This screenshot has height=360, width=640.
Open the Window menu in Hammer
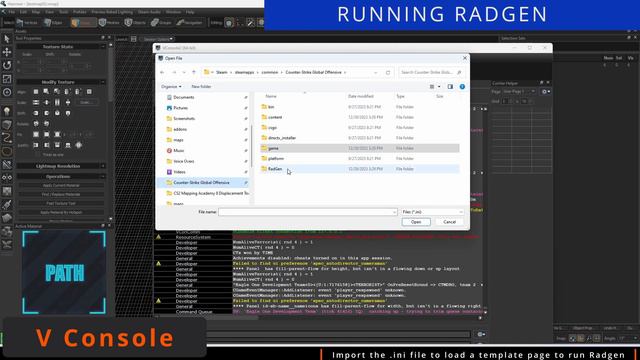click(173, 12)
